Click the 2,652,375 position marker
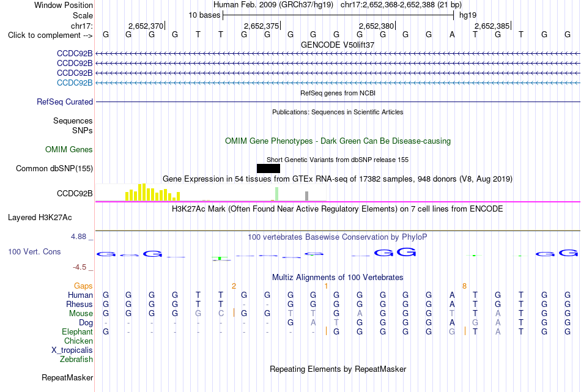581x392 pixels. [x=262, y=26]
